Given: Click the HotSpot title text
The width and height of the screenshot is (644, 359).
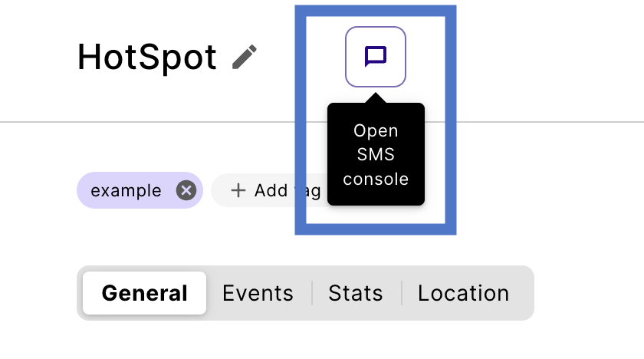Looking at the screenshot, I should coord(147,58).
